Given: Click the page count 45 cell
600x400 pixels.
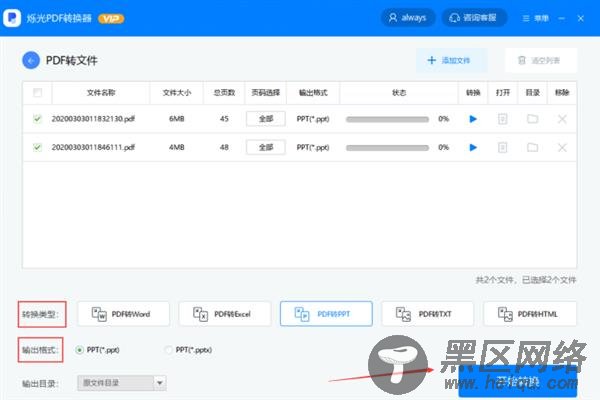Looking at the screenshot, I should [x=224, y=119].
